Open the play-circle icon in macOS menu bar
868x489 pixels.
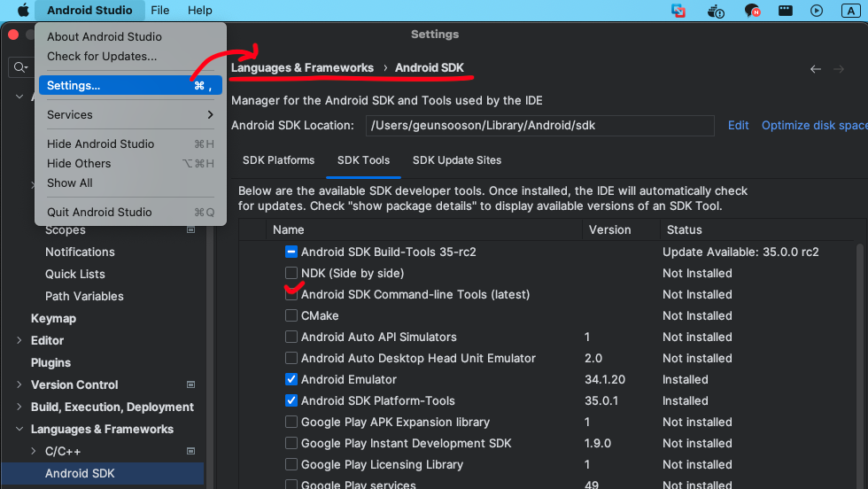[817, 11]
